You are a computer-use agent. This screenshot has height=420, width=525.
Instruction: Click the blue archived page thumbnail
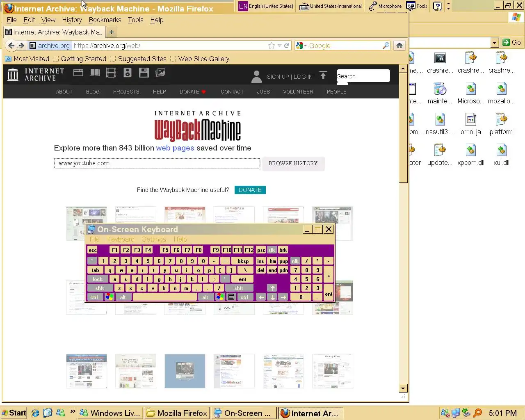pyautogui.click(x=185, y=371)
